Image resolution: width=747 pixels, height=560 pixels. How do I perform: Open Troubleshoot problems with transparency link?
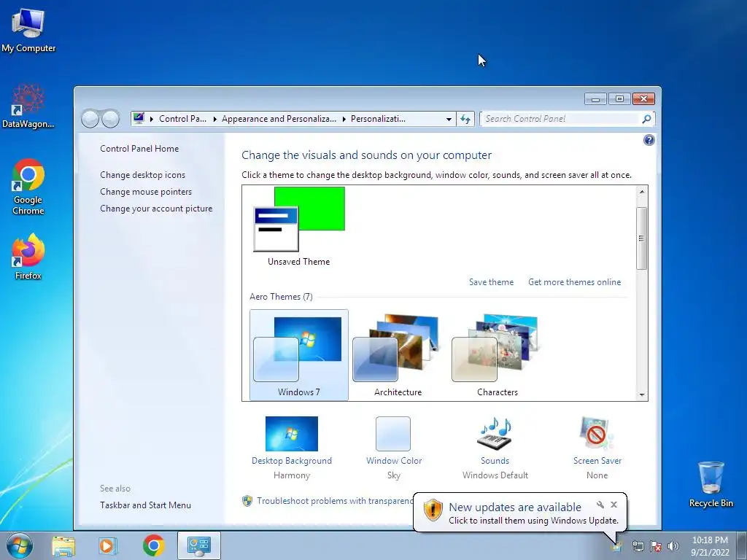pos(335,501)
